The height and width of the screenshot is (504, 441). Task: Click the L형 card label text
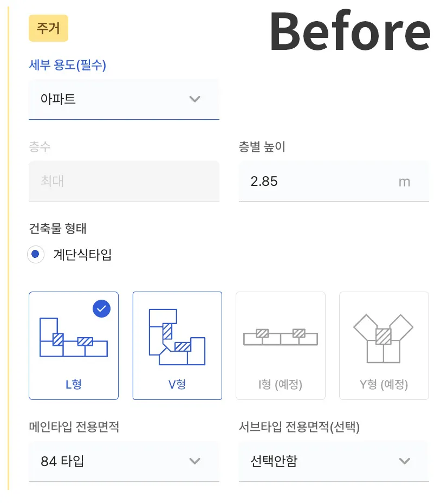click(74, 384)
